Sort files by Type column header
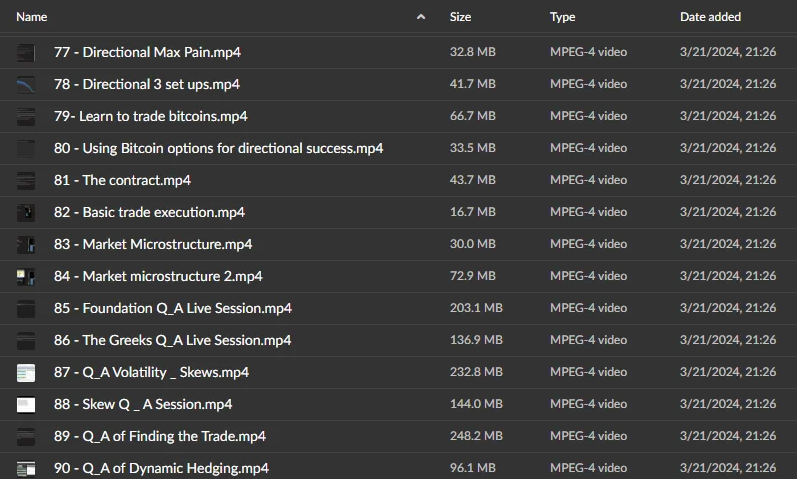This screenshot has width=797, height=479. [563, 17]
